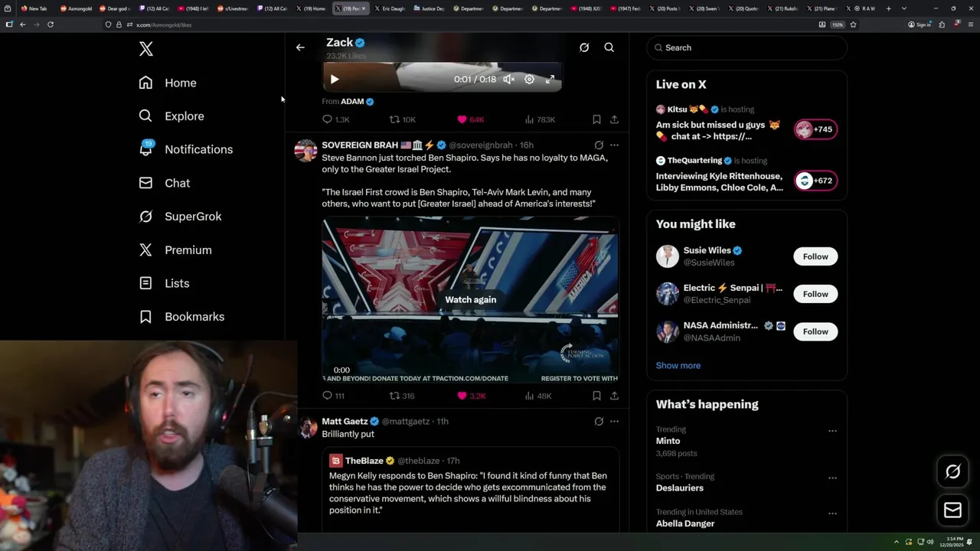Viewport: 980px width, 551px height.
Task: Bookmark the post from ADAM
Action: (596, 119)
